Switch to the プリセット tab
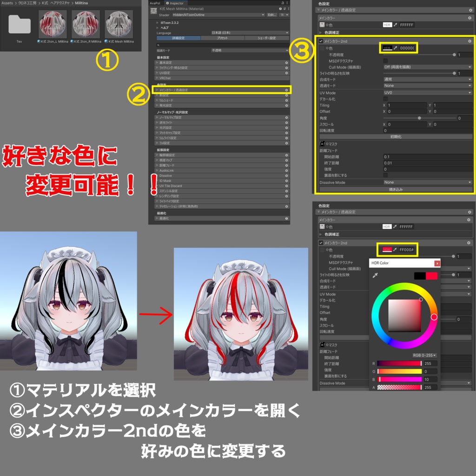 point(223,38)
